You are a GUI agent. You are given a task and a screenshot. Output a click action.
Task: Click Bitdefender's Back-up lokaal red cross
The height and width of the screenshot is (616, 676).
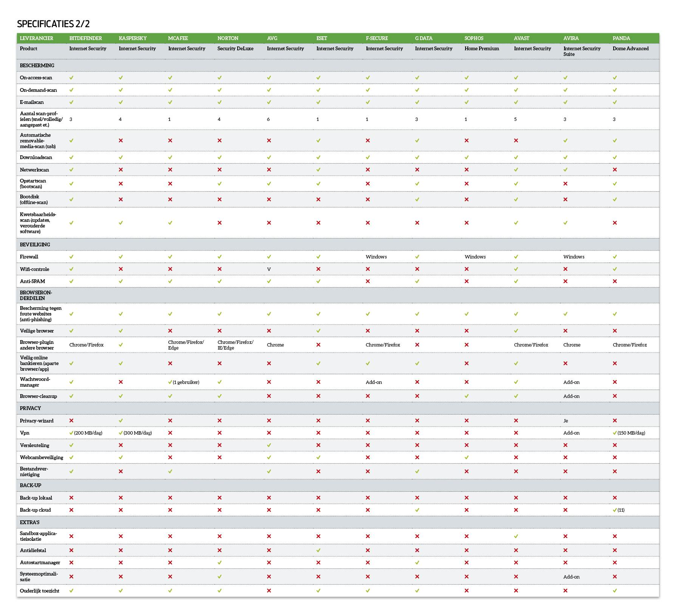click(x=71, y=498)
